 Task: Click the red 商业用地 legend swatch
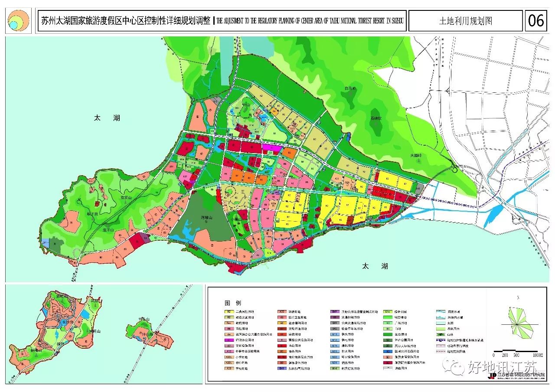(282, 346)
